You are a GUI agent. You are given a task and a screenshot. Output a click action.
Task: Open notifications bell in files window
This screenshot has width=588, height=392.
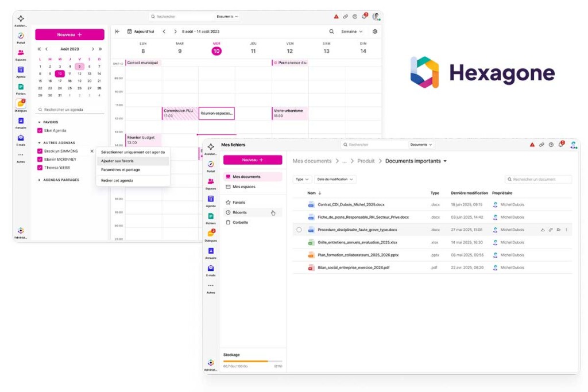coord(562,144)
